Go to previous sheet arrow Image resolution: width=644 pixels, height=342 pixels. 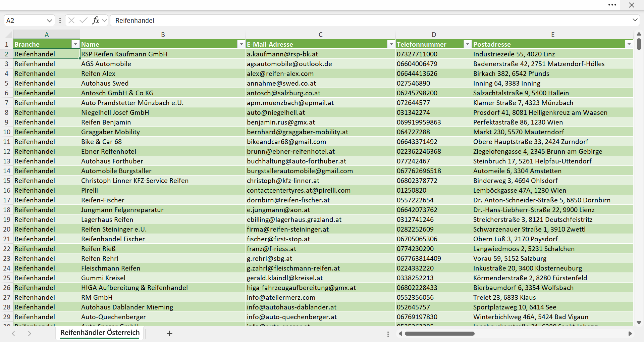[x=13, y=333]
